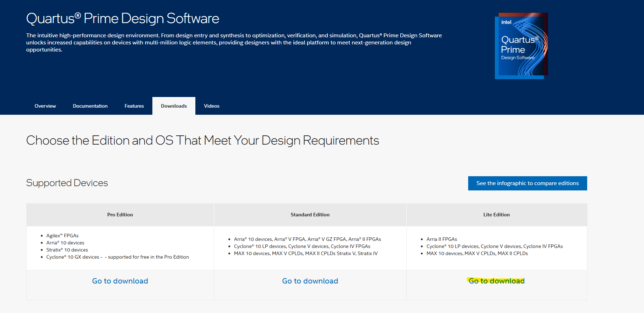This screenshot has height=313, width=644.
Task: Click the Stratix 10 devices list item
Action: (67, 250)
